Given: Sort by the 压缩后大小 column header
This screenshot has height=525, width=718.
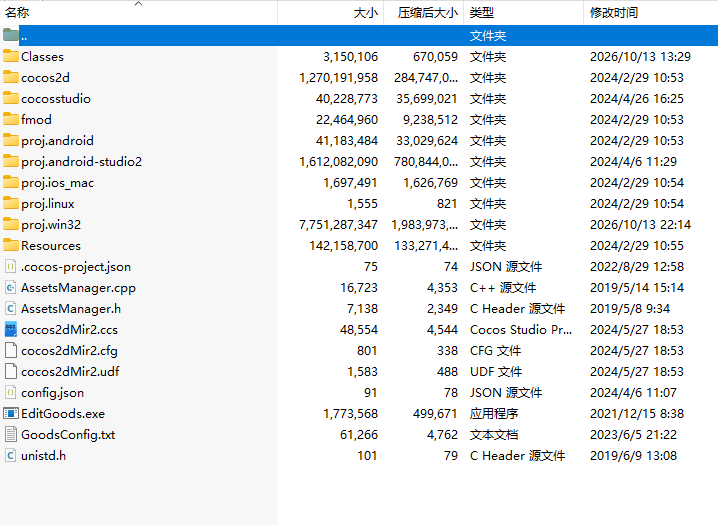Looking at the screenshot, I should coord(424,13).
